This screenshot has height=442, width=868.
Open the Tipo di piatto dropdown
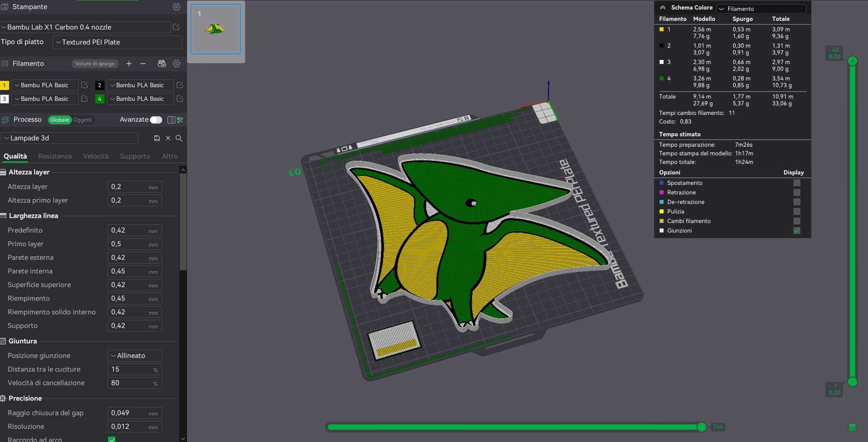[118, 42]
